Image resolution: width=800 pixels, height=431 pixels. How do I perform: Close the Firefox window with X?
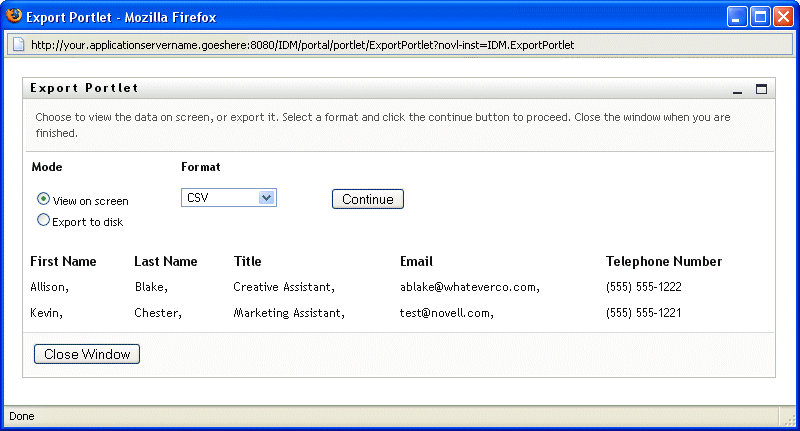click(782, 17)
